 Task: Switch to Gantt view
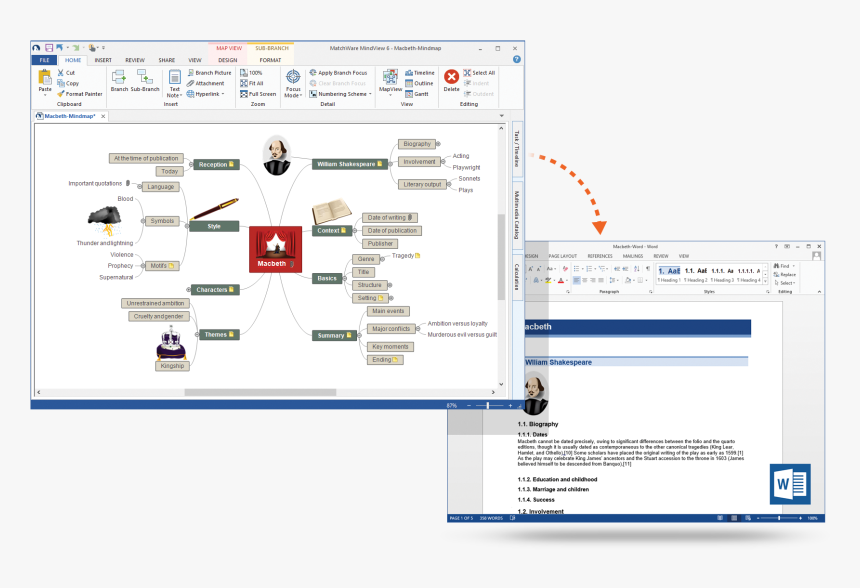[417, 94]
